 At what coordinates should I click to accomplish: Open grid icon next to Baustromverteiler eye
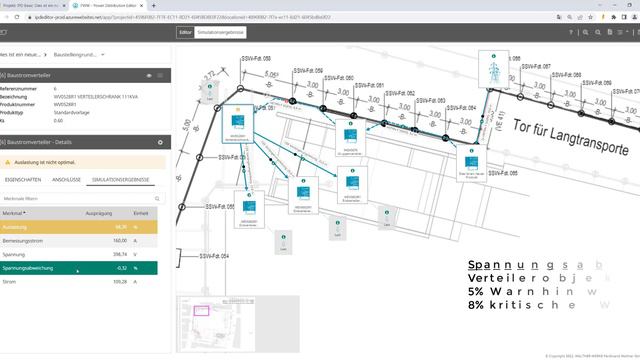click(x=160, y=76)
